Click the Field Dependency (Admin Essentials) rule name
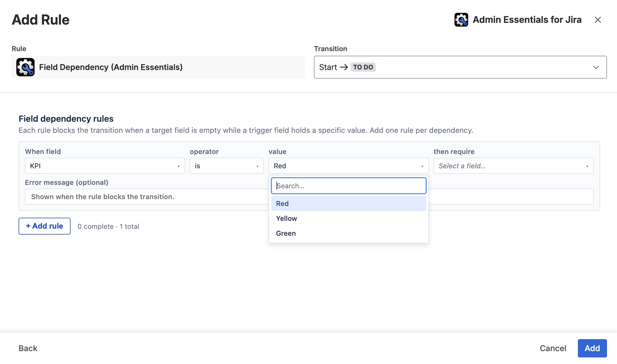Screen dimensions: 617x364 coord(111,67)
